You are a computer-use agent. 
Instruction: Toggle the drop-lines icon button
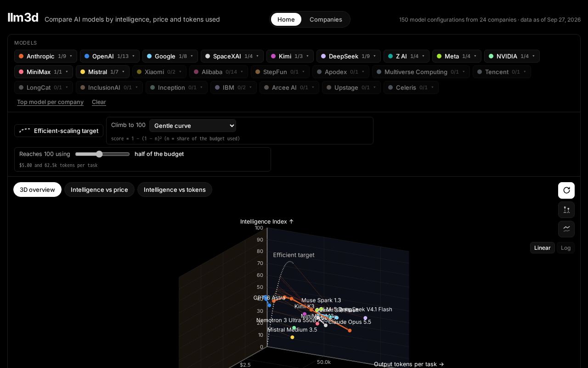[566, 210]
